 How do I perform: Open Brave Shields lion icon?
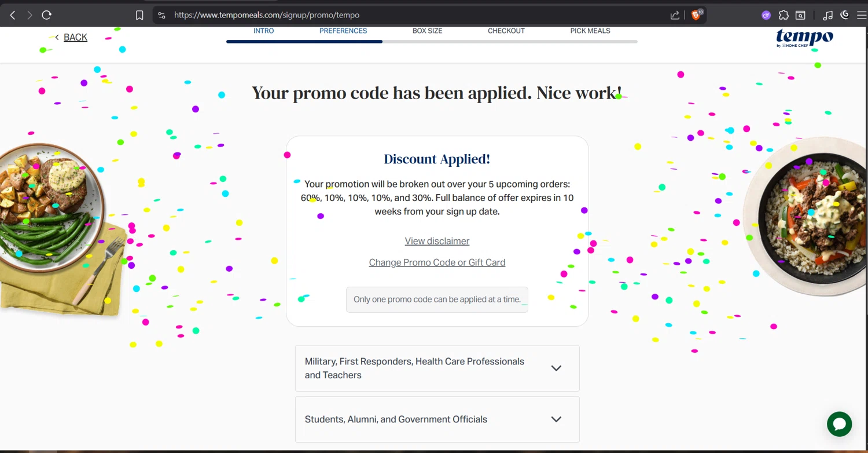pos(697,15)
